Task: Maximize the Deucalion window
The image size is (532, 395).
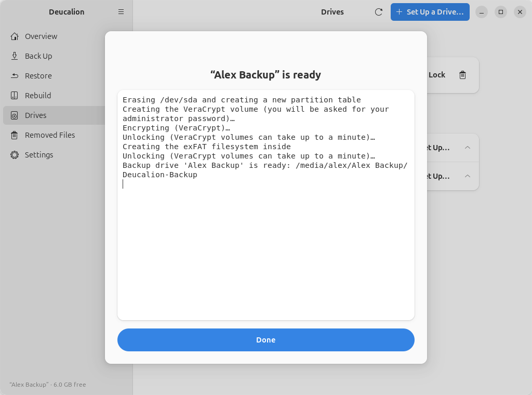Action: tap(500, 12)
